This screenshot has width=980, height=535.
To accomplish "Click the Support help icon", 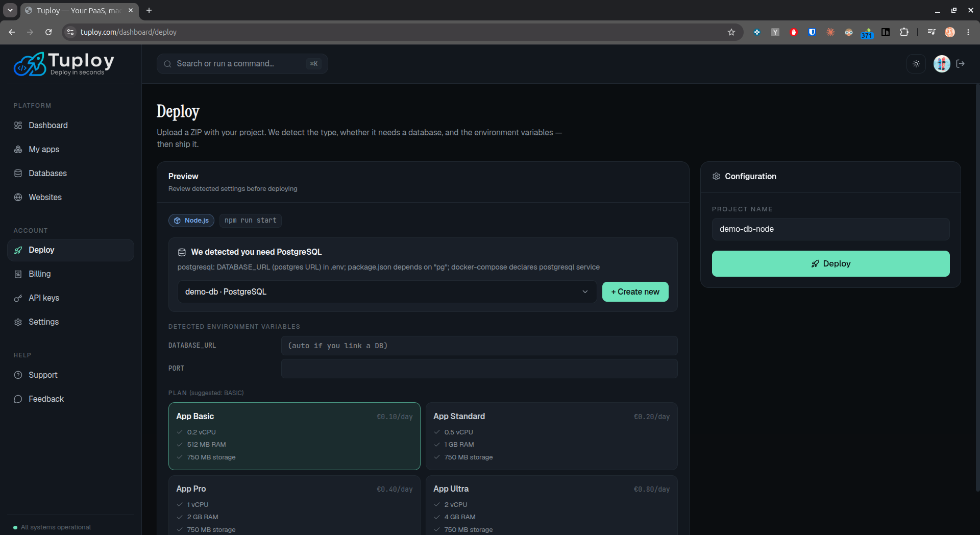I will [18, 375].
